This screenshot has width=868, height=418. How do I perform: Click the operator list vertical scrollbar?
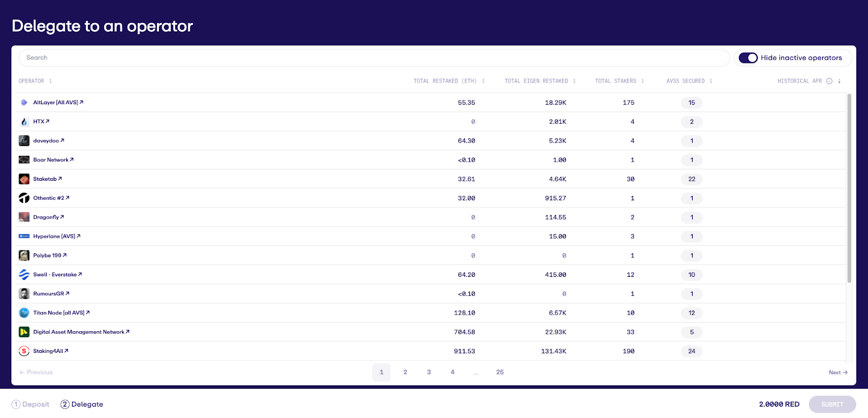849,188
